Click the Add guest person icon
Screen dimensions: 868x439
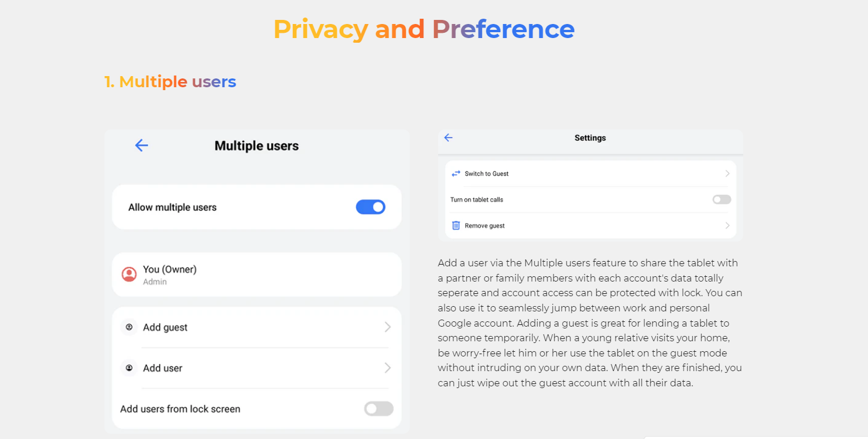[x=129, y=327]
